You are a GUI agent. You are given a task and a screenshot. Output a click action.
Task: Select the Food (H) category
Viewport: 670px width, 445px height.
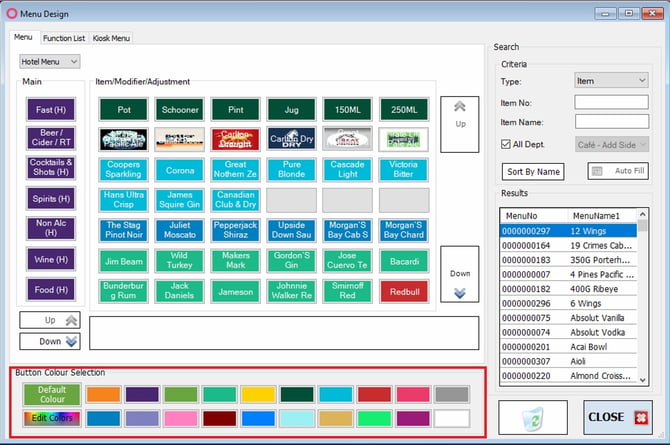(51, 289)
